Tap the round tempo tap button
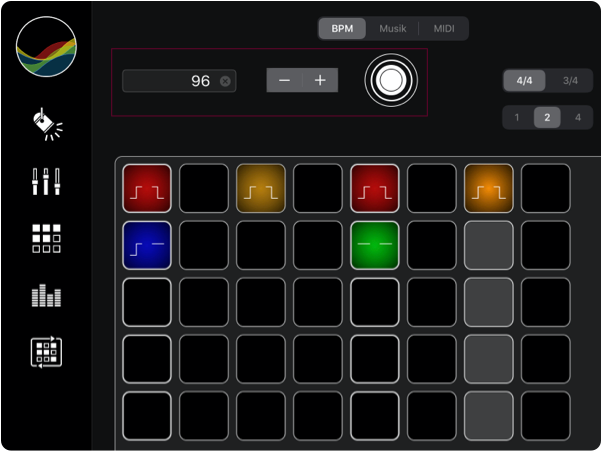Screen dimensions: 602x452 point(391,80)
